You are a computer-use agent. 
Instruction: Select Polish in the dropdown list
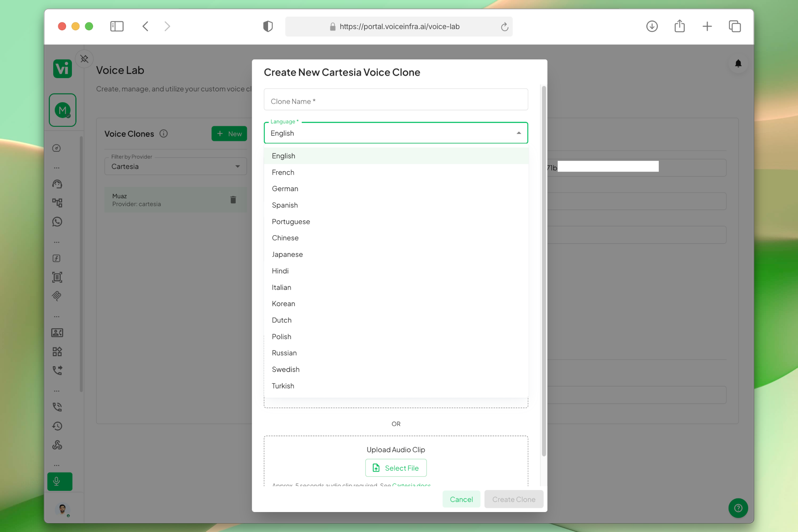(396, 336)
